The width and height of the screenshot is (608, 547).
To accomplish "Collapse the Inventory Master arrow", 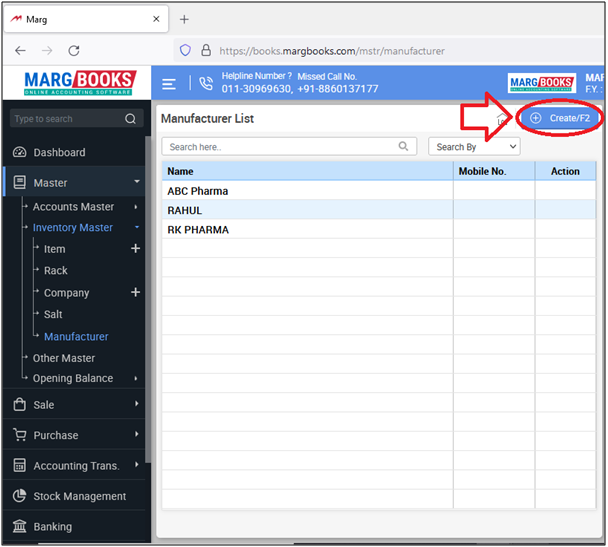I will [x=136, y=227].
